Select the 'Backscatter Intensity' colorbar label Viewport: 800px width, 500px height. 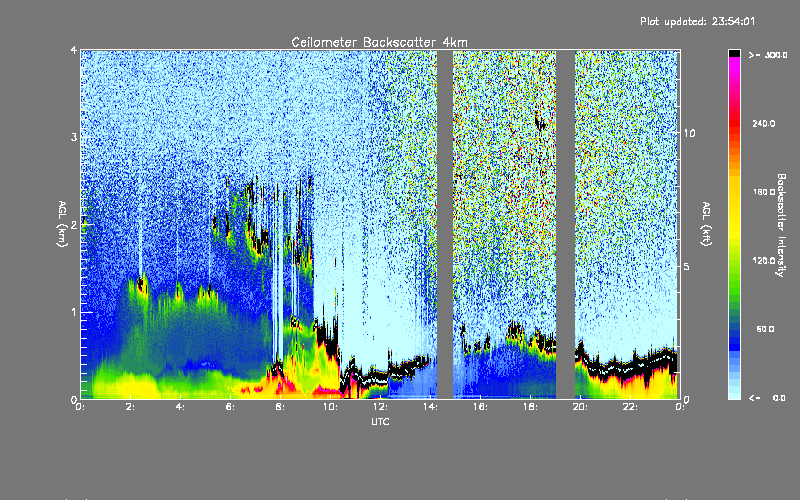tap(781, 225)
